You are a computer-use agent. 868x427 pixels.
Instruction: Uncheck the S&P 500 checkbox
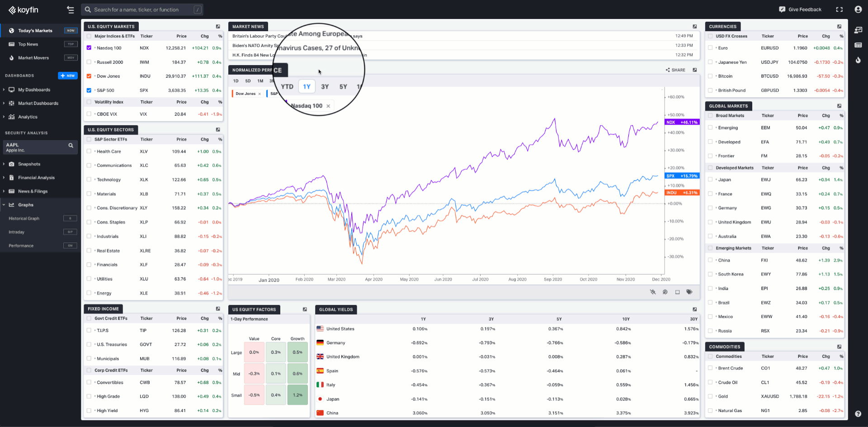[89, 90]
